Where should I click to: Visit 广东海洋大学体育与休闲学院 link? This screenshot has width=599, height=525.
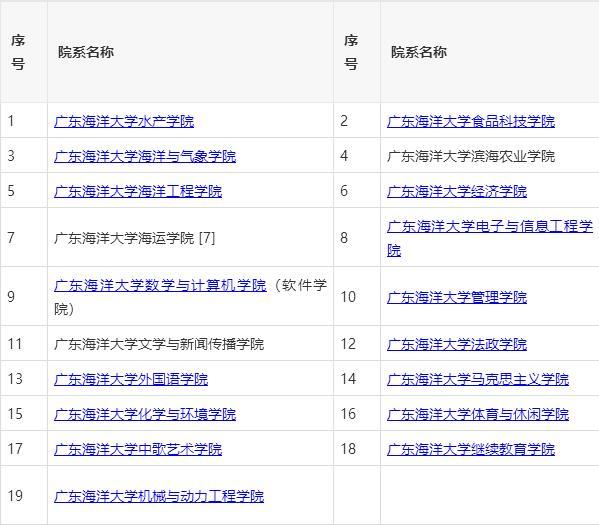point(478,414)
